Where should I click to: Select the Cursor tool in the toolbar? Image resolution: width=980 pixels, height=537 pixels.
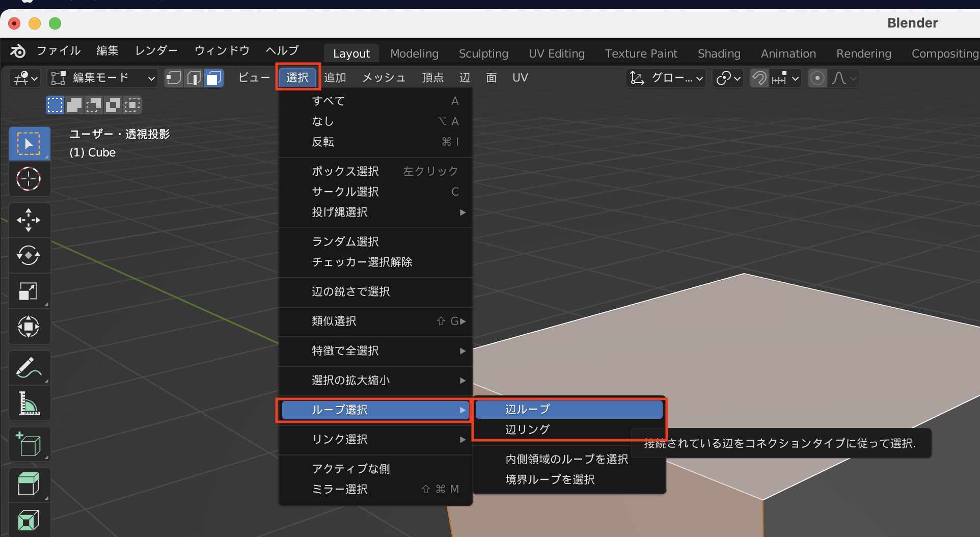coord(29,179)
